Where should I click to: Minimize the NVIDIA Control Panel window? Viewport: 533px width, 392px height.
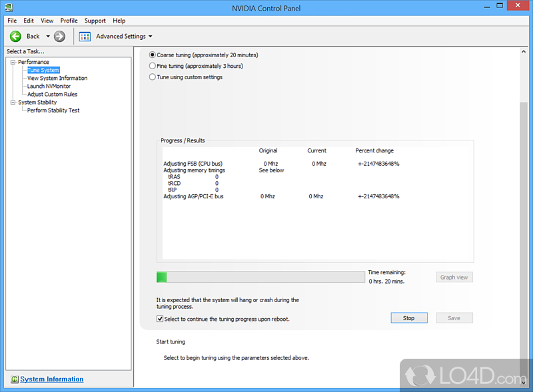click(487, 7)
